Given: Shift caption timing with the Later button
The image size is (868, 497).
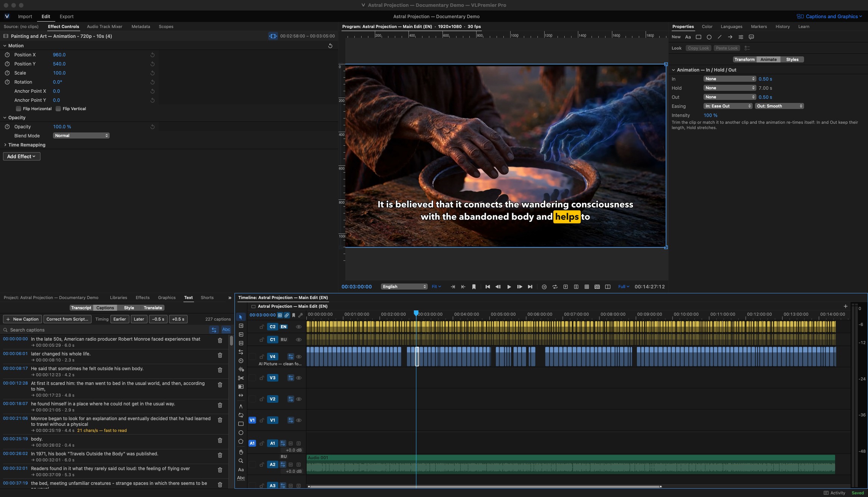Looking at the screenshot, I should click(x=139, y=319).
